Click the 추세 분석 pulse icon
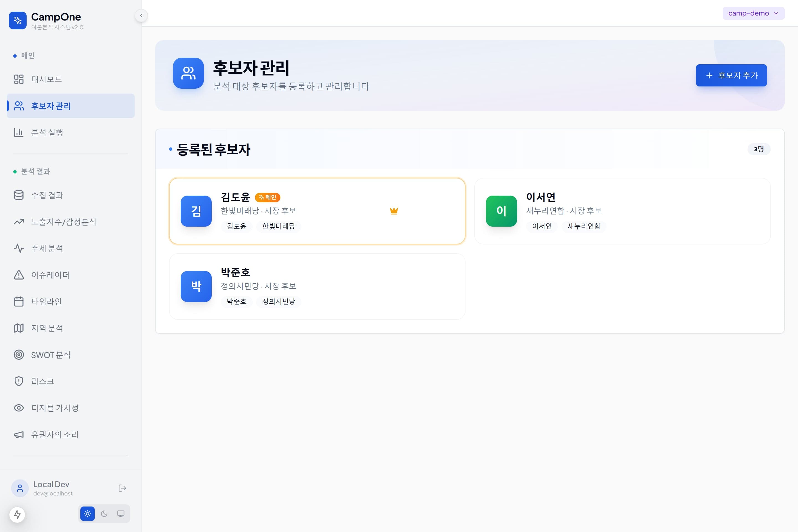The height and width of the screenshot is (532, 798). point(19,248)
